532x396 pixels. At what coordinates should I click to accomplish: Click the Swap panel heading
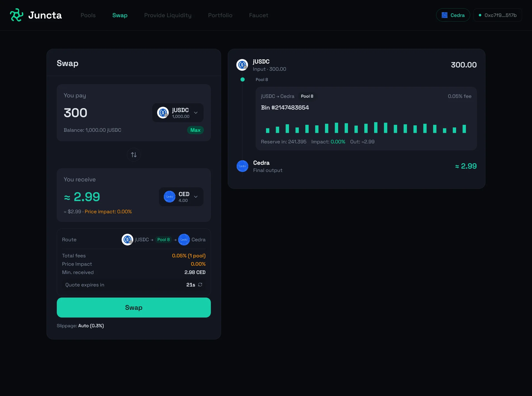(x=68, y=63)
